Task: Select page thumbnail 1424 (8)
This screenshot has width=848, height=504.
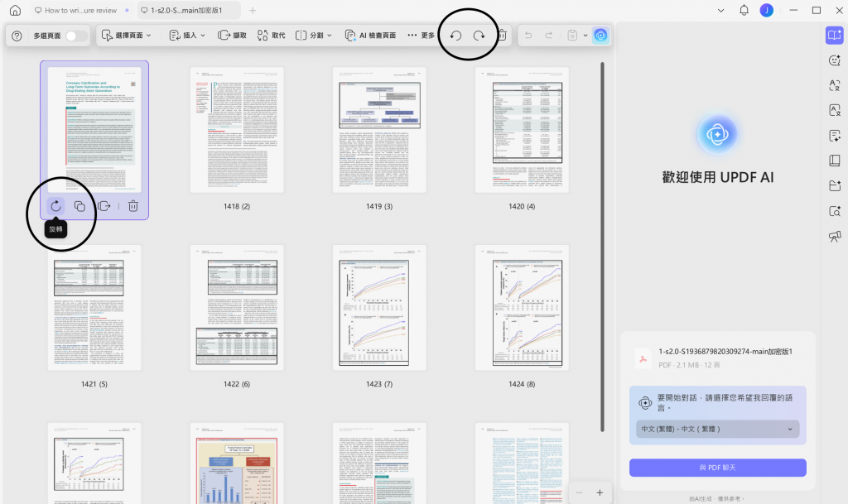Action: tap(522, 308)
